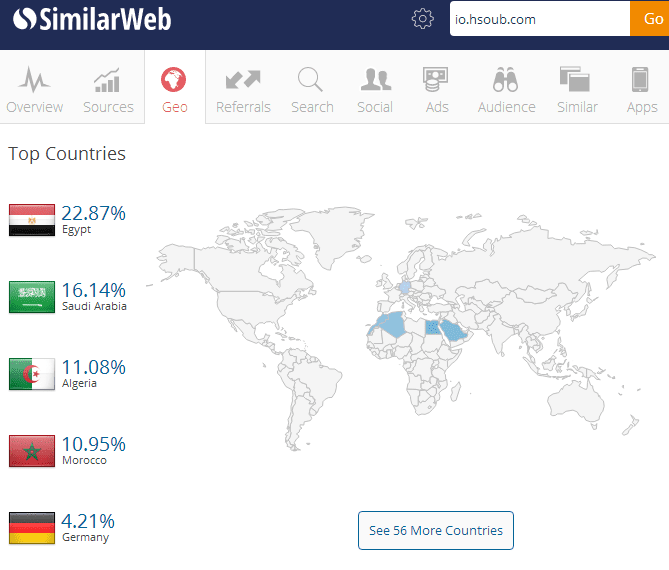Open the Apps phone icon
This screenshot has width=669, height=570.
(x=641, y=80)
